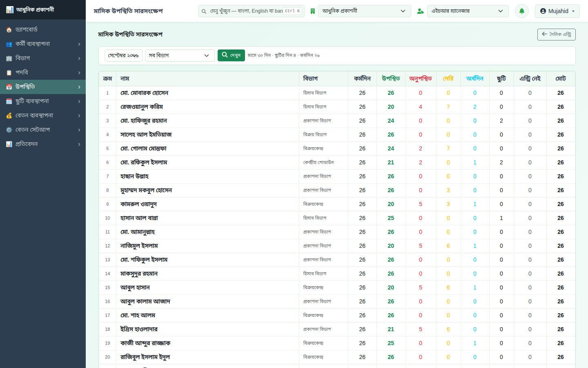Click the green দেখুন search button
Viewport: 588px width, 368px height.
coord(231,55)
